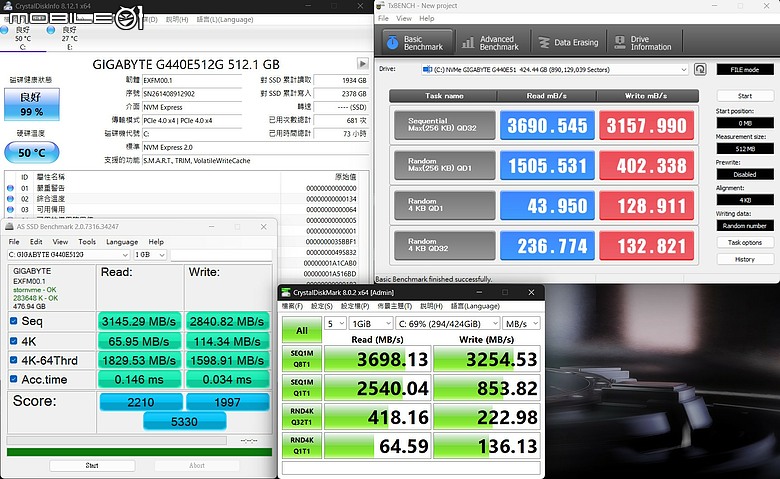The width and height of the screenshot is (780, 479).
Task: Click AS SSD Start button
Action: click(x=92, y=466)
